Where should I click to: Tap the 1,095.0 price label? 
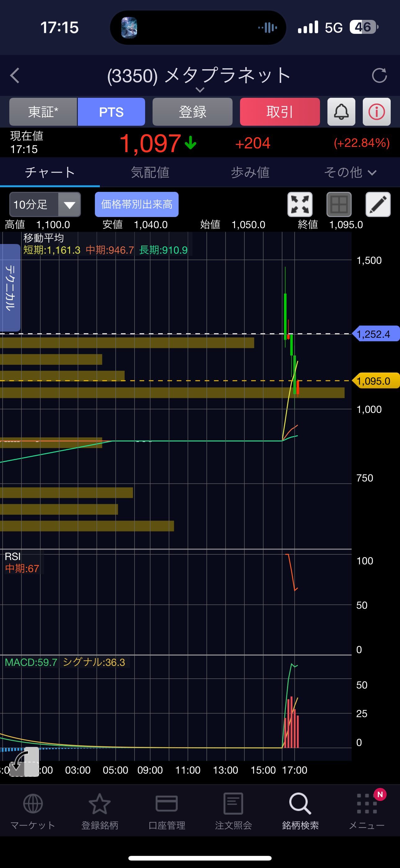[x=376, y=381]
